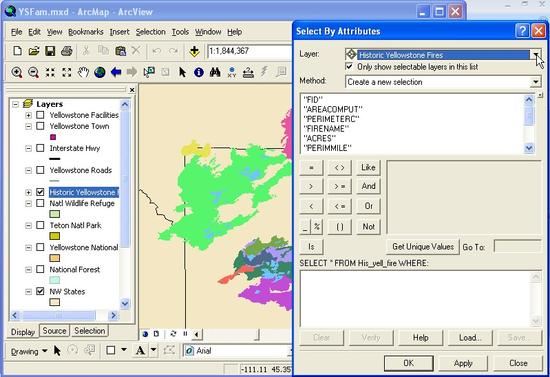Click the Apply button
Screen dimensions: 550x377
[x=463, y=363]
